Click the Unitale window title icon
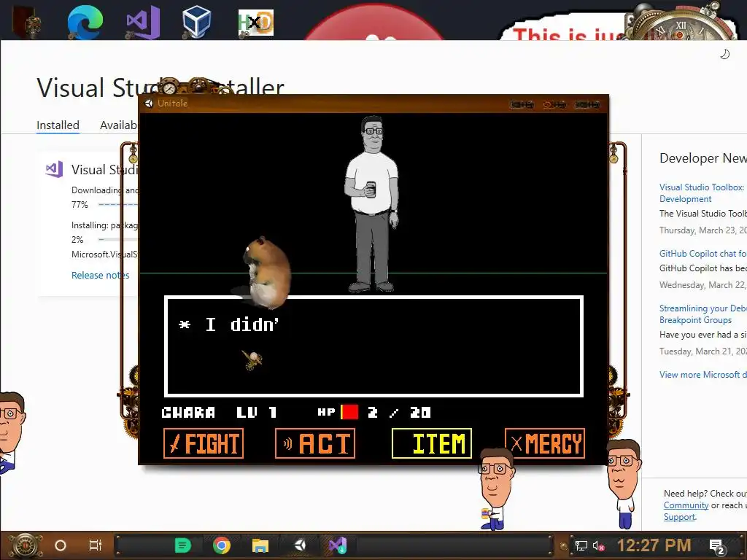The width and height of the screenshot is (747, 560). 149,104
